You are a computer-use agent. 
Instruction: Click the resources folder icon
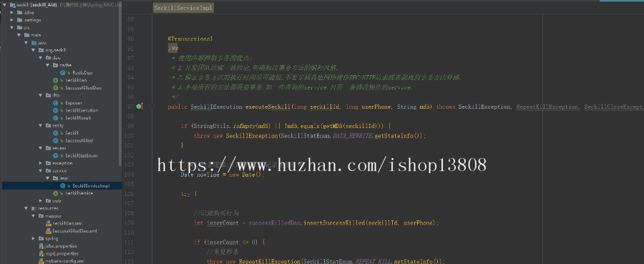[x=34, y=208]
